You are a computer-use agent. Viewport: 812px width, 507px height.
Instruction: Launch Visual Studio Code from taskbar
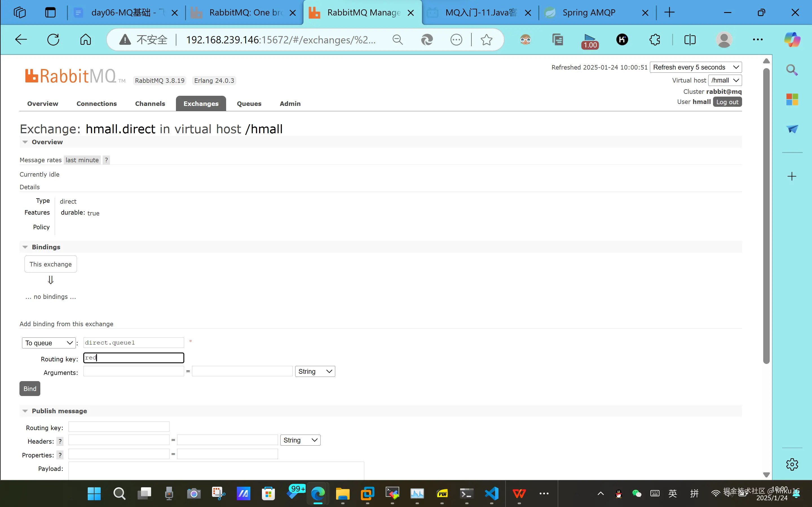pos(491,493)
